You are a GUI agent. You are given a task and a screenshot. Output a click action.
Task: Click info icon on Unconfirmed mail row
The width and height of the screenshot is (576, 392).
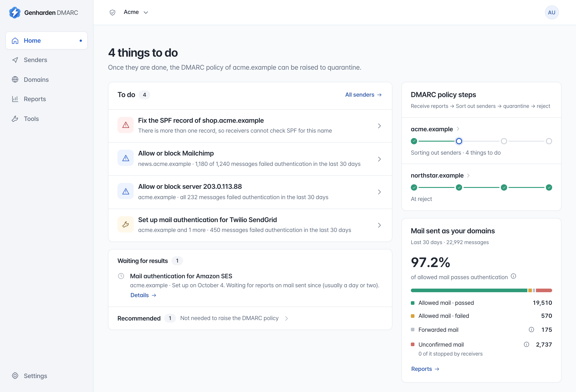[526, 344]
